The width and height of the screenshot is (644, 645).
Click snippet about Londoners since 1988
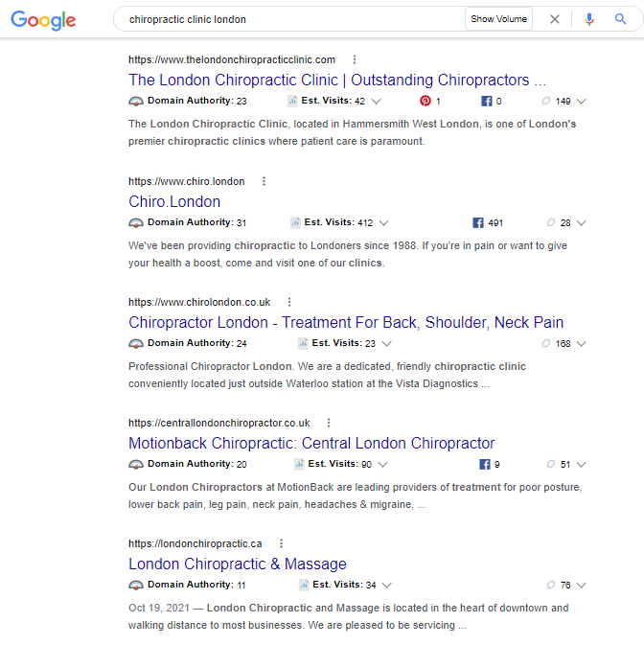[x=348, y=254]
